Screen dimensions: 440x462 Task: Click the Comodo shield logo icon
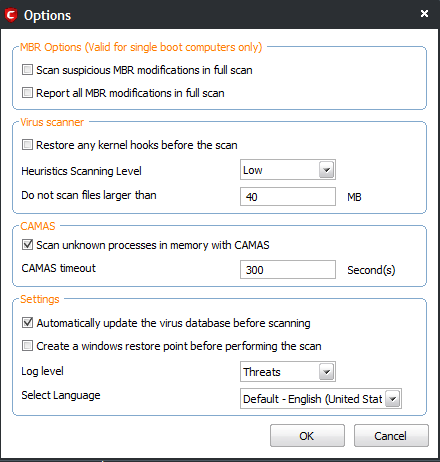point(11,15)
